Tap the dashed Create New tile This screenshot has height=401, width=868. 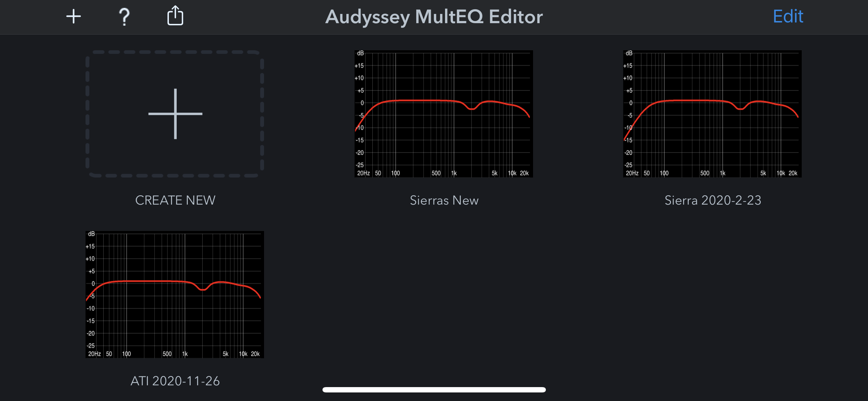[175, 114]
